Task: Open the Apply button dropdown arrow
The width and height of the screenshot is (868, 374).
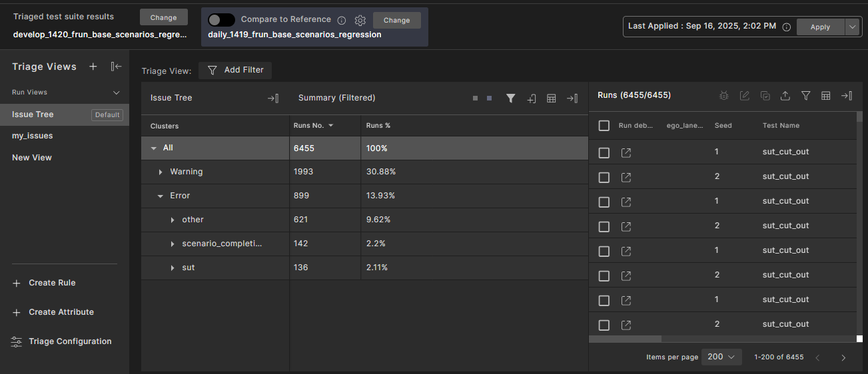Action: coord(853,27)
